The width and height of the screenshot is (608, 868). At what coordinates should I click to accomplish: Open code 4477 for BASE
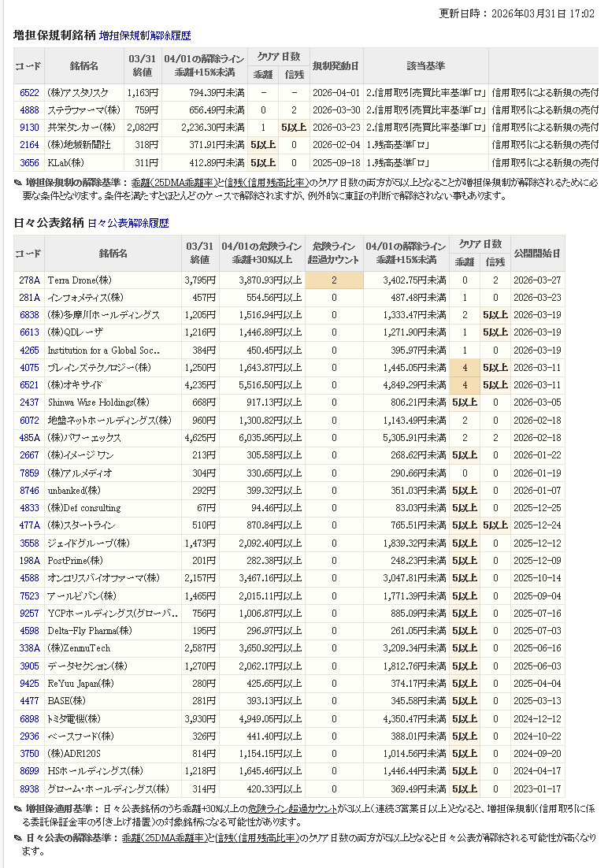[x=29, y=701]
